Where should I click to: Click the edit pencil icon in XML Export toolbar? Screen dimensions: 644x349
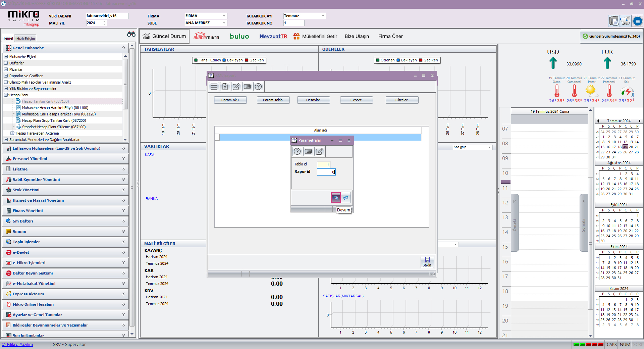click(236, 87)
